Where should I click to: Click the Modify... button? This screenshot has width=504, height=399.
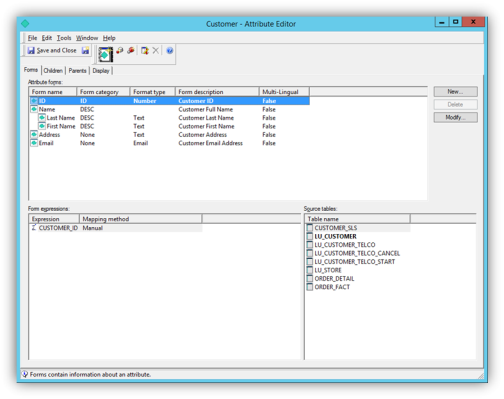[x=455, y=117]
